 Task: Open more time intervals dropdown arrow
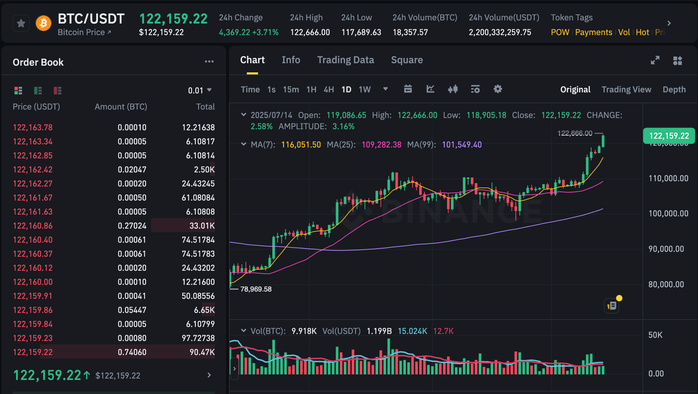click(x=386, y=89)
